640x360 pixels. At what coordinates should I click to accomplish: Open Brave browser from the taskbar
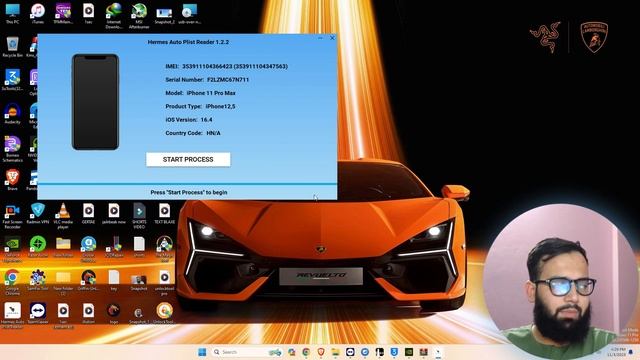click(321, 352)
